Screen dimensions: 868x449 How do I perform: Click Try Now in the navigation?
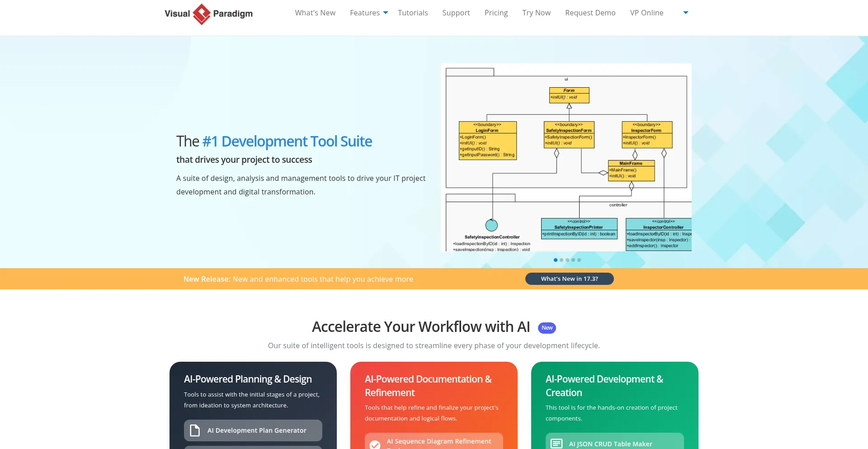[536, 13]
